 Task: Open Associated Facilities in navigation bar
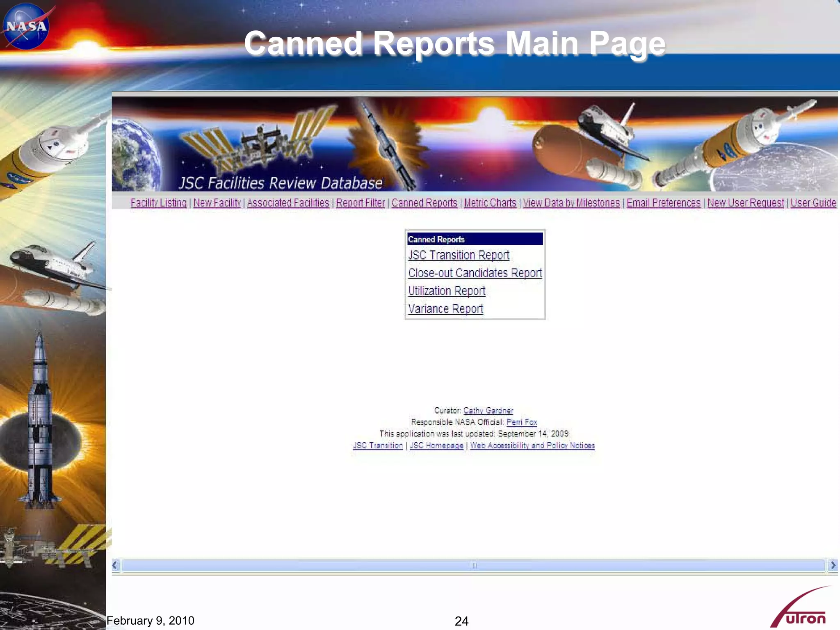[288, 203]
